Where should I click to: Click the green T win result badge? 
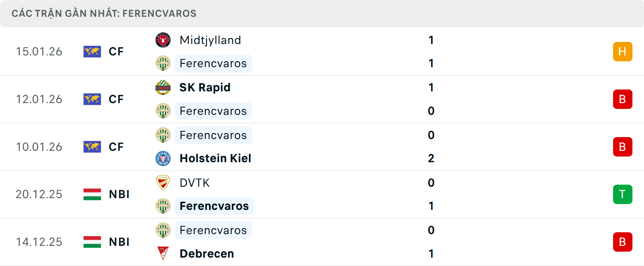tap(623, 194)
